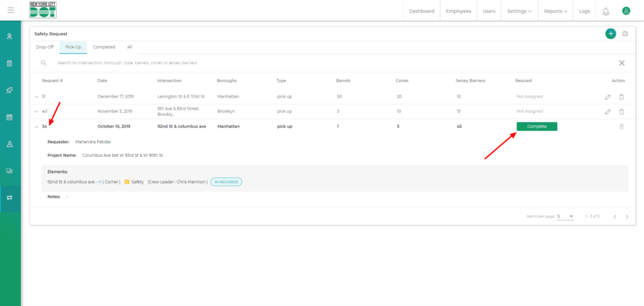This screenshot has height=306, width=644.
Task: Click the rocket icon in the sidebar
Action: [x=10, y=90]
